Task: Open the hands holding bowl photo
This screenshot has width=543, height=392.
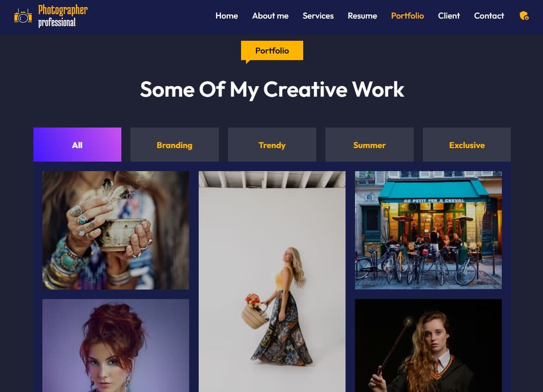Action: click(116, 230)
